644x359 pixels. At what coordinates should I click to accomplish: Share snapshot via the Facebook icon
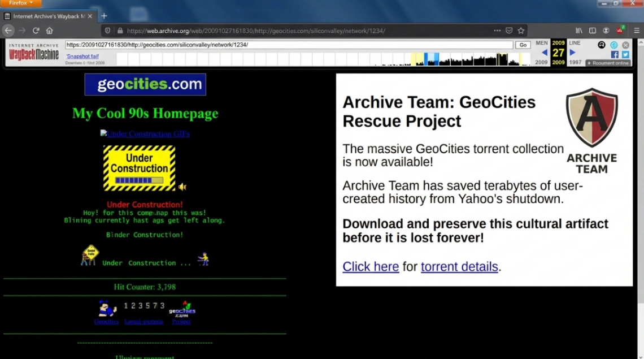pyautogui.click(x=615, y=54)
